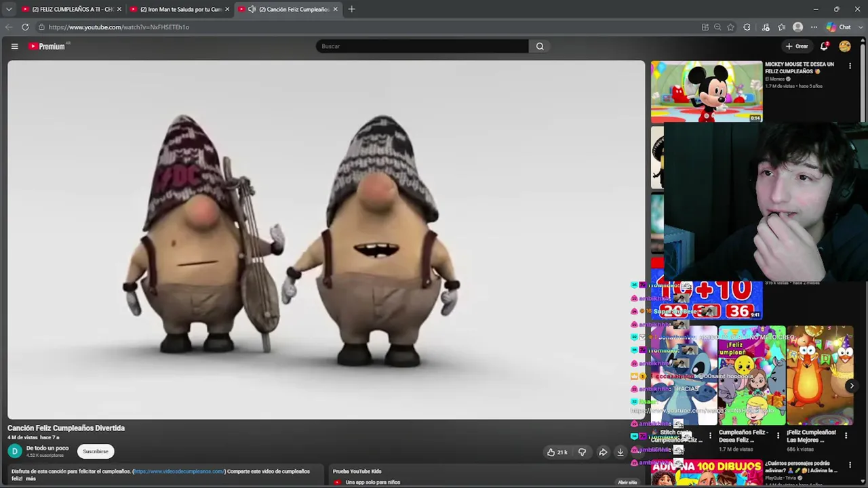
Task: Open the De todo un poco channel avatar
Action: 15,451
